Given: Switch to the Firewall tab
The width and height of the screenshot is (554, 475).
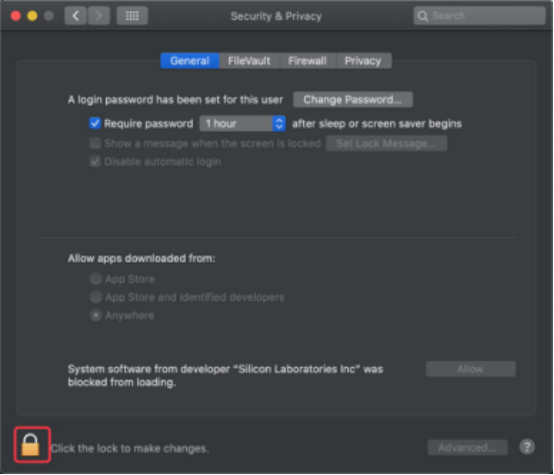Looking at the screenshot, I should (x=307, y=61).
